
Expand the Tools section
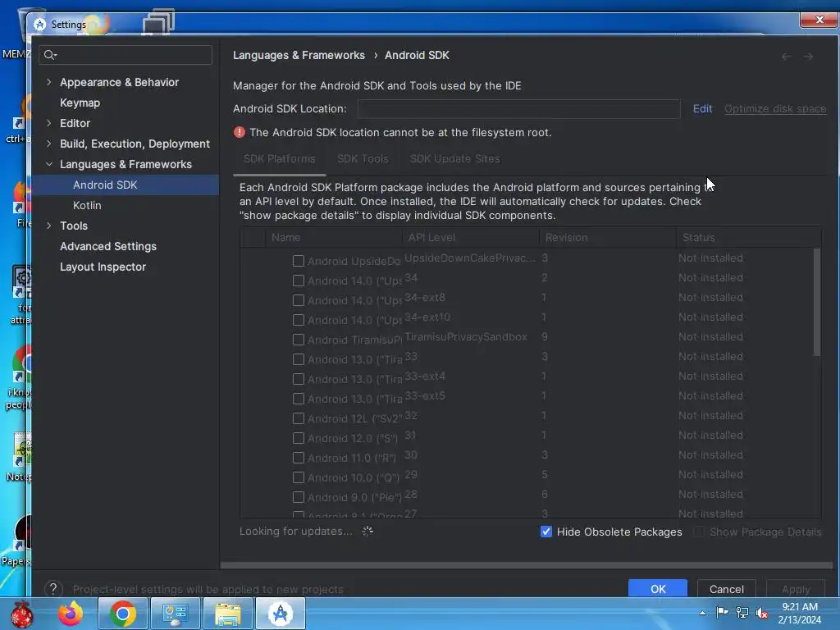[48, 226]
